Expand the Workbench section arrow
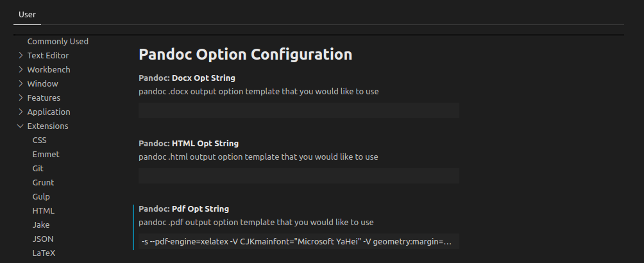 coord(21,69)
